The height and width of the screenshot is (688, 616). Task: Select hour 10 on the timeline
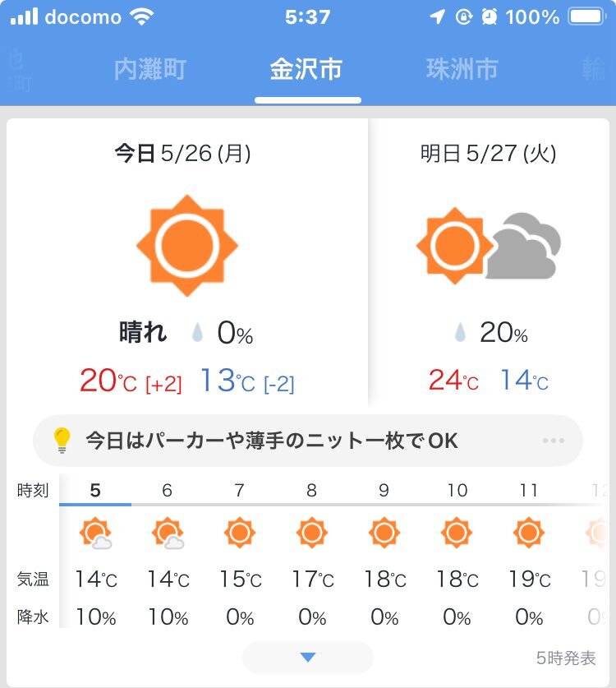click(x=457, y=490)
